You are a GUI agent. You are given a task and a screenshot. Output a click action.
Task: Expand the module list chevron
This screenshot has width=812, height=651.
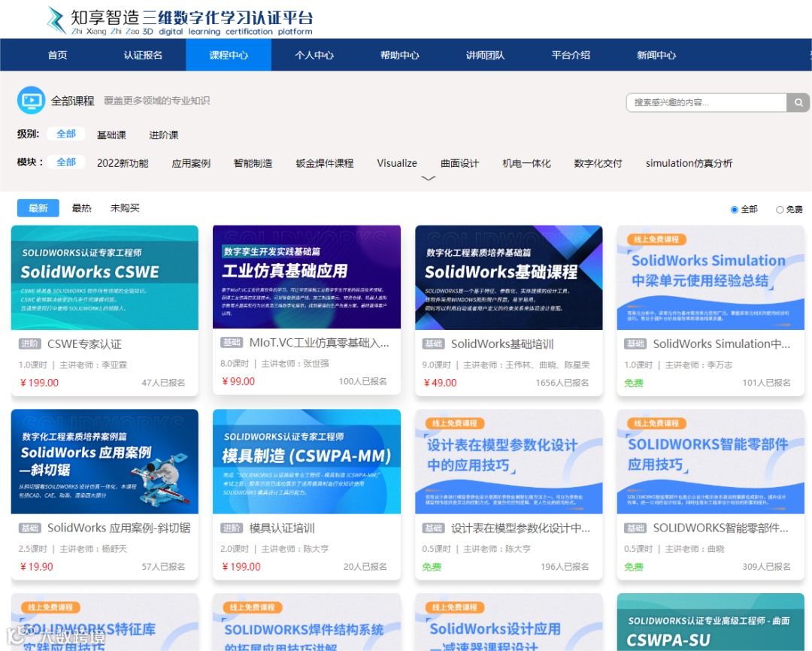pos(429,178)
